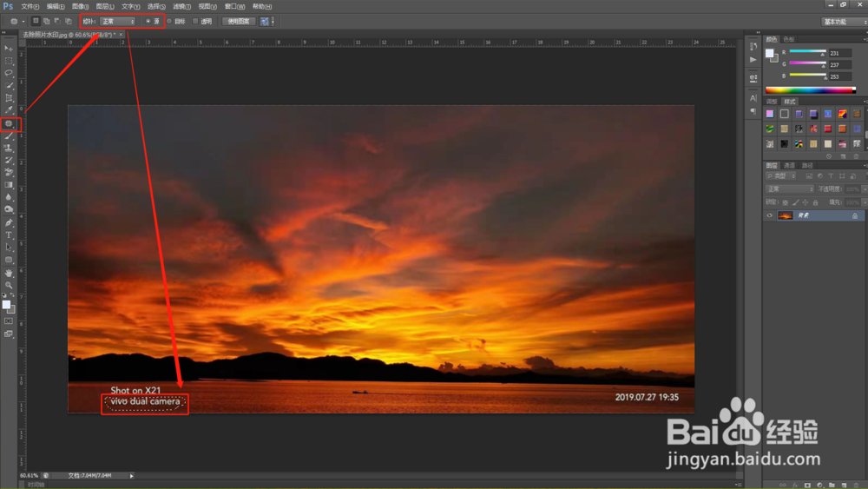
Task: Enable the 透明 (Transparent) checkbox
Action: click(x=194, y=21)
